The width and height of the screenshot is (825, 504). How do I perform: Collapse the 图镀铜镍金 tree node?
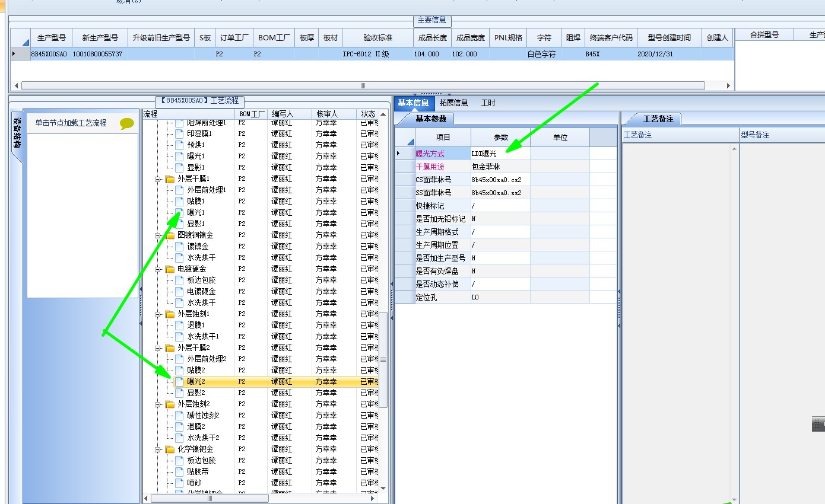pyautogui.click(x=158, y=235)
